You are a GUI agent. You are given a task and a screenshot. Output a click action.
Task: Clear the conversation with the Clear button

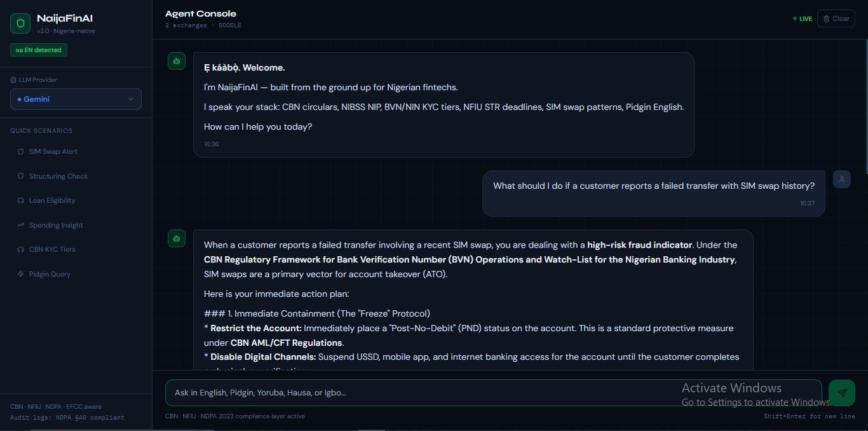[836, 18]
